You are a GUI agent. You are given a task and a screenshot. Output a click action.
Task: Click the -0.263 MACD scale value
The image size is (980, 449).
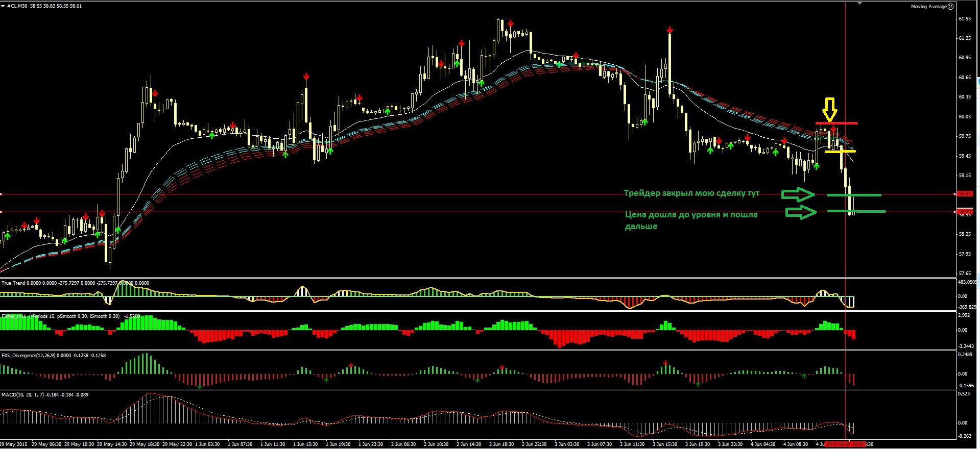[x=965, y=436]
